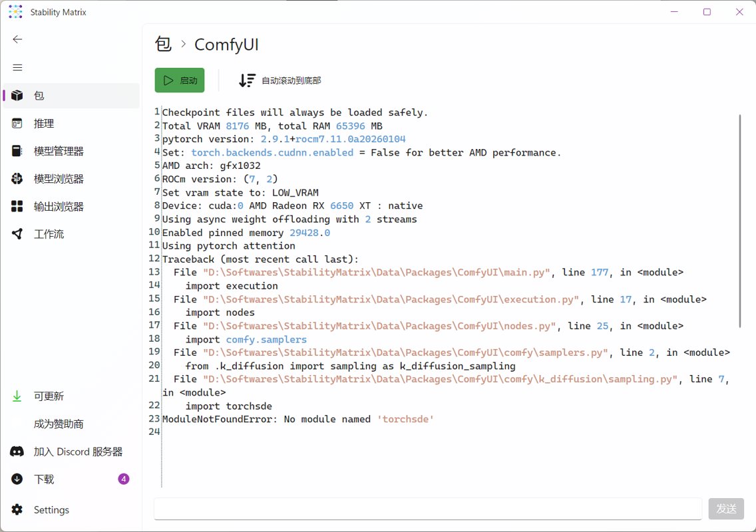The width and height of the screenshot is (756, 532).
Task: Click the purple downloads badge showing 4
Action: [123, 479]
